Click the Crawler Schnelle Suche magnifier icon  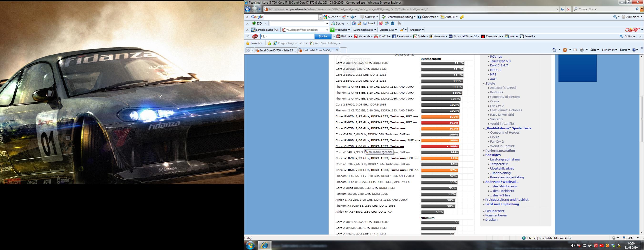tap(253, 30)
